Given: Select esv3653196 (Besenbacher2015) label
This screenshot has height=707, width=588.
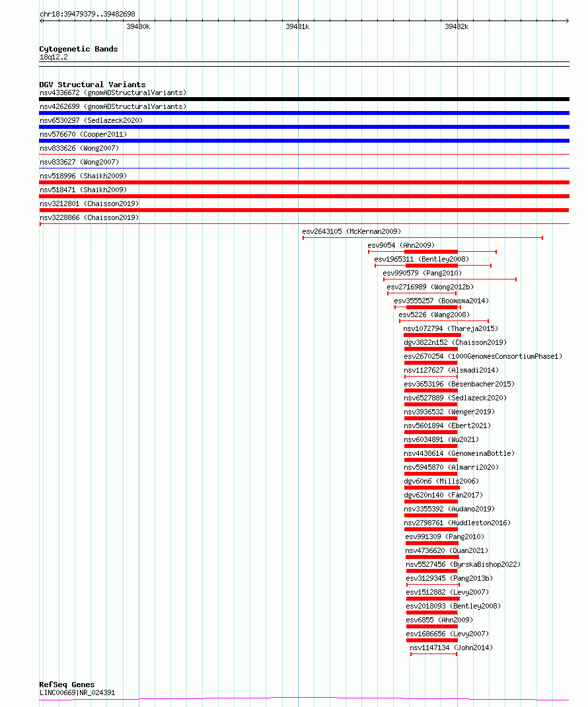Looking at the screenshot, I should click(459, 384).
